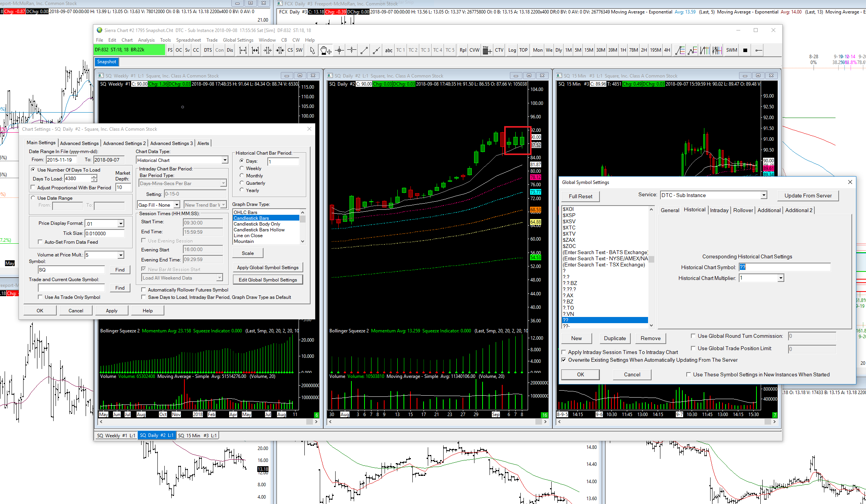Select the Weekly bar period radio button
This screenshot has height=504, width=866.
click(242, 168)
